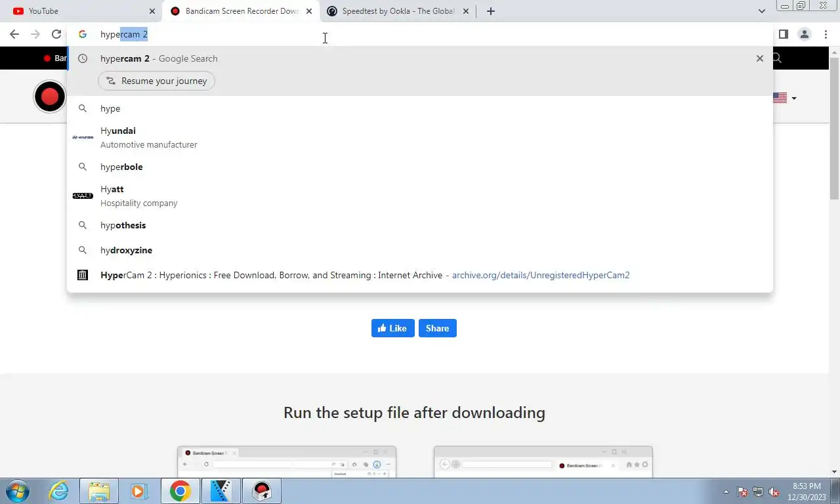Pick the 'hyperbole' search suggestion
Screen dimensions: 840x504
point(420,167)
